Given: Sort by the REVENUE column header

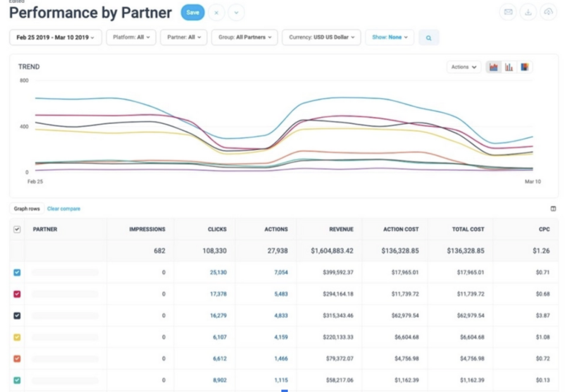Looking at the screenshot, I should click(341, 230).
